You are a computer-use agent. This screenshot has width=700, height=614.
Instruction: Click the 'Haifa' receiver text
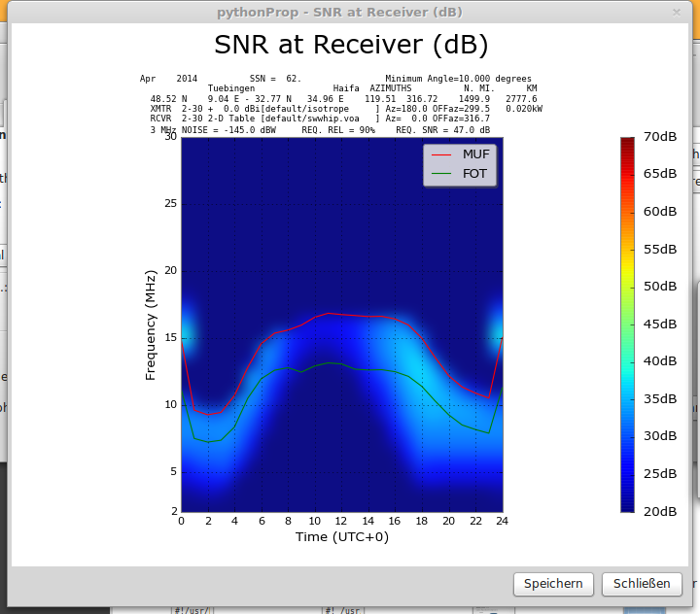(x=346, y=88)
